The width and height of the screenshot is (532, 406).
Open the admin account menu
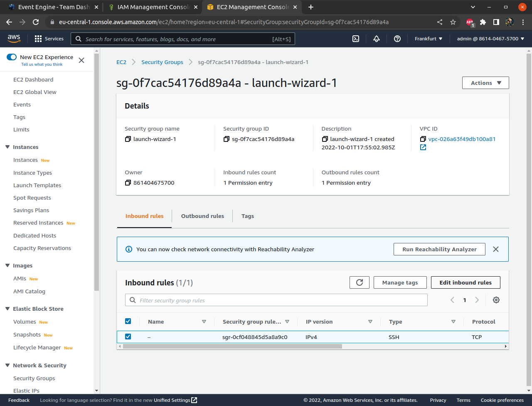490,39
